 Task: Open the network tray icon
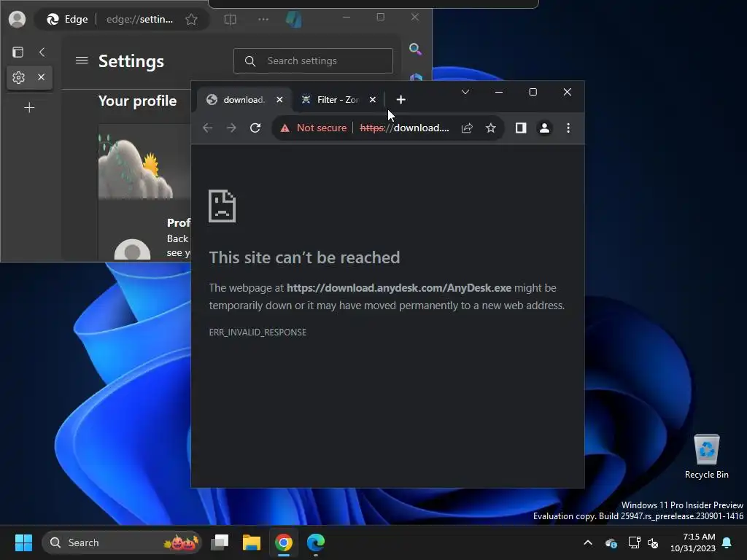634,542
